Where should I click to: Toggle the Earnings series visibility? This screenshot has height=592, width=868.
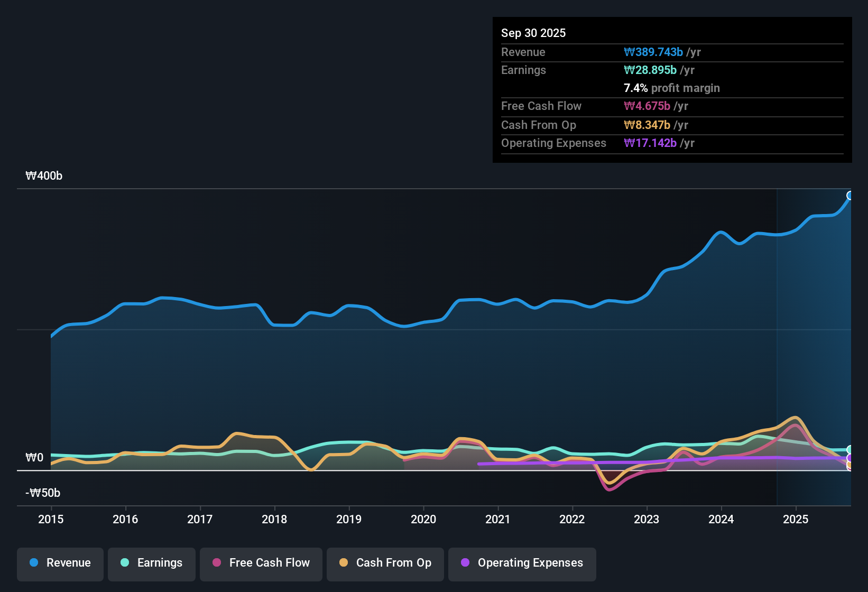click(152, 563)
